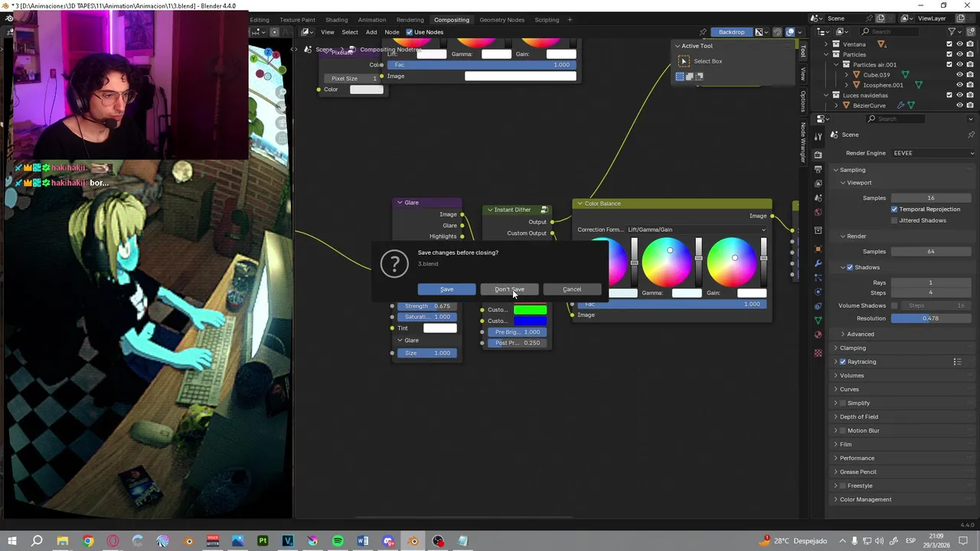Open the View menu in compositor
This screenshot has height=551, width=980.
(x=327, y=32)
